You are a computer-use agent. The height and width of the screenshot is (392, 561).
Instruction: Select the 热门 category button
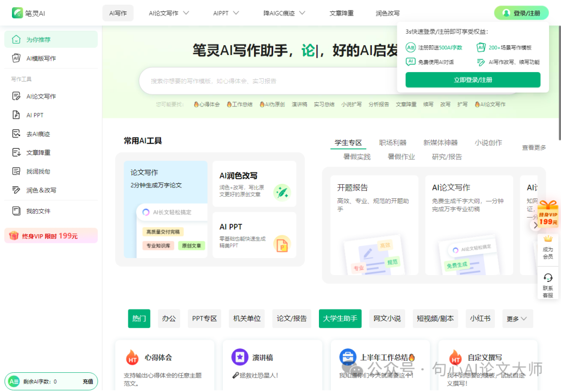click(x=139, y=318)
